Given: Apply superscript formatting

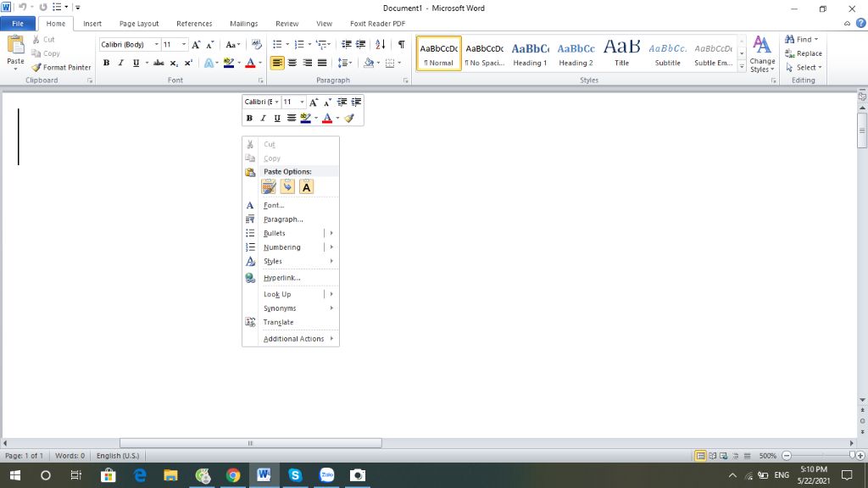Looking at the screenshot, I should pyautogui.click(x=188, y=63).
